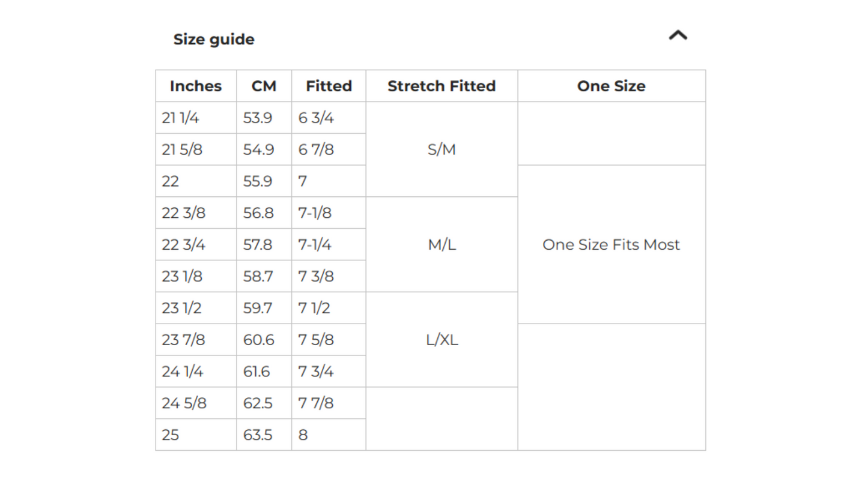Click the fitted size 8 cell
This screenshot has height=488, width=868.
(x=303, y=435)
